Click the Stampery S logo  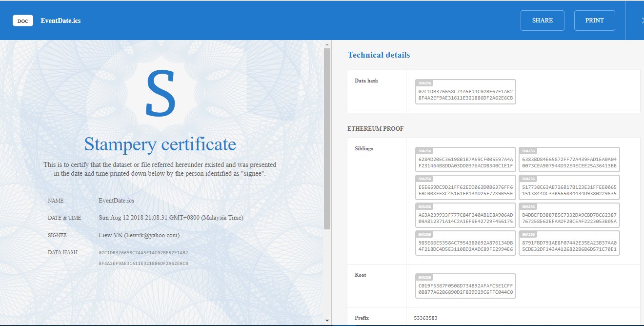coord(160,94)
